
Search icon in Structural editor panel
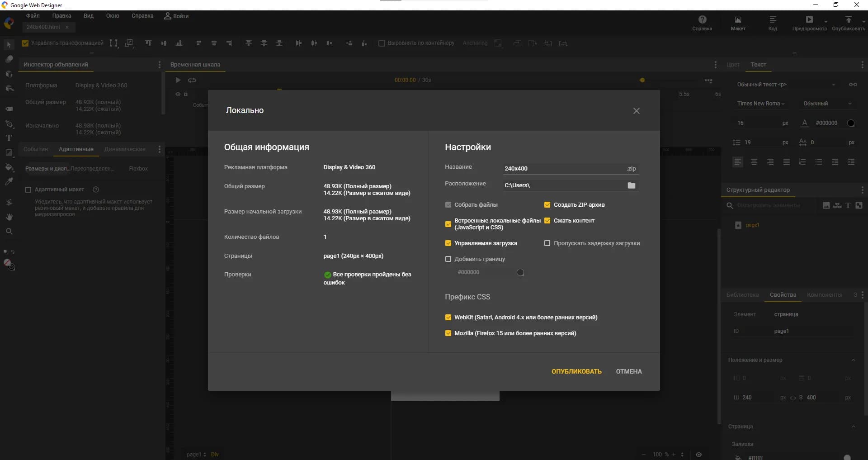pos(729,205)
